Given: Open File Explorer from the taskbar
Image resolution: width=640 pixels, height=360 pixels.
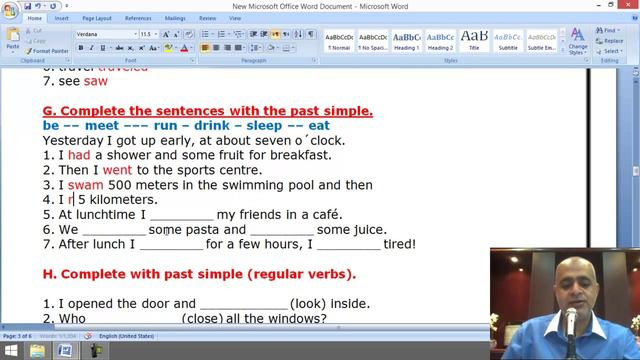Looking at the screenshot, I should pyautogui.click(x=37, y=351).
